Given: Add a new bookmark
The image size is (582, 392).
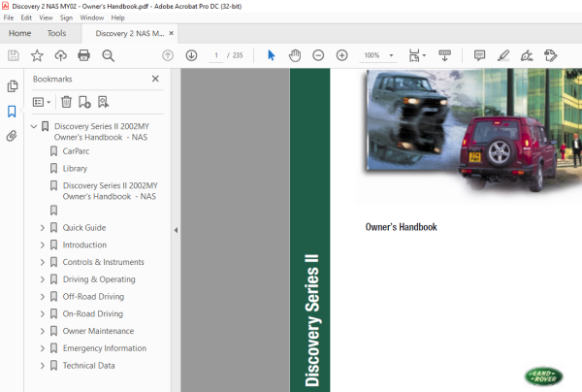Looking at the screenshot, I should tap(84, 102).
